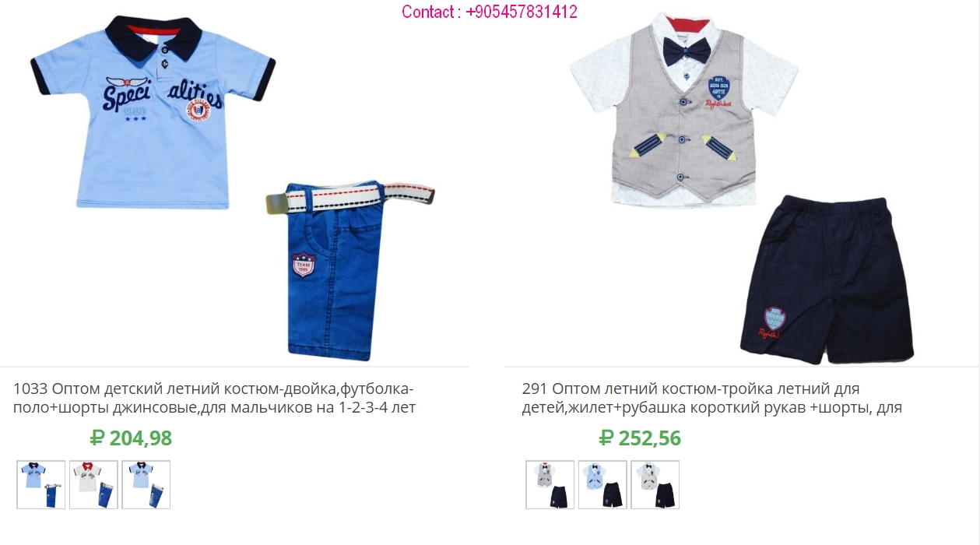The image size is (980, 545).
Task: Pick the third vest suit thumbnail
Action: [x=655, y=484]
